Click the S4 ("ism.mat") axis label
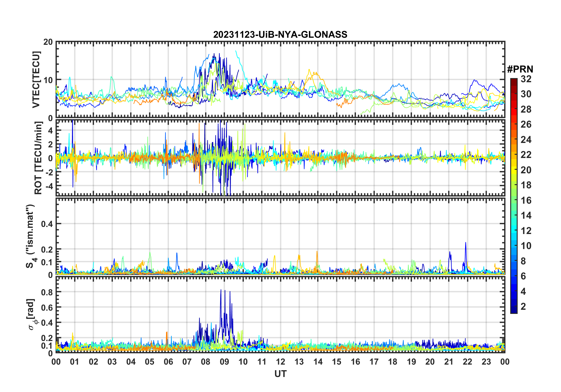Viewport: 561px width, 392px height. 31,236
